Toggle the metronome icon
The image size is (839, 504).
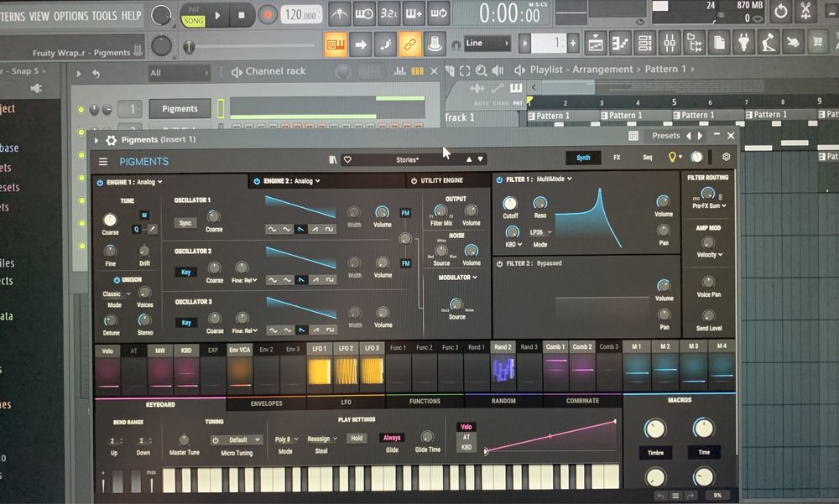tap(339, 13)
